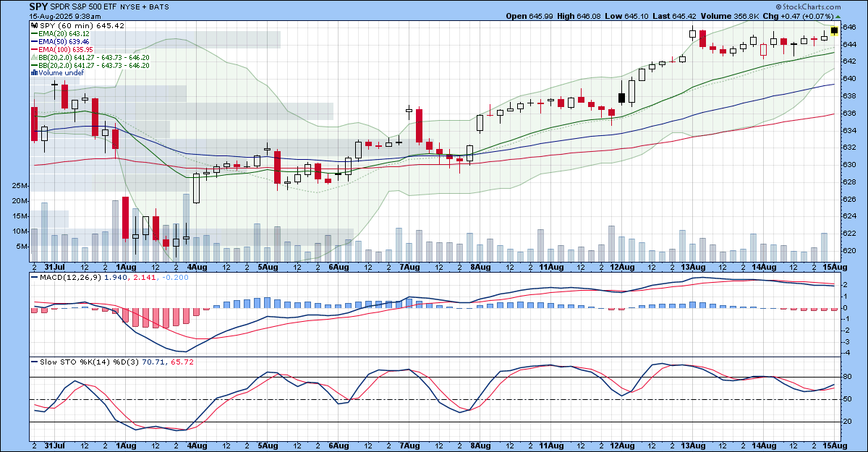Click the 25M volume axis label
Image resolution: width=868 pixels, height=452 pixels.
pyautogui.click(x=21, y=186)
